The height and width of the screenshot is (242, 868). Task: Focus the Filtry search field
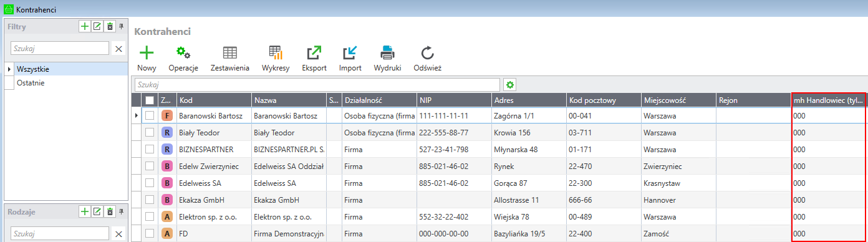coord(60,48)
